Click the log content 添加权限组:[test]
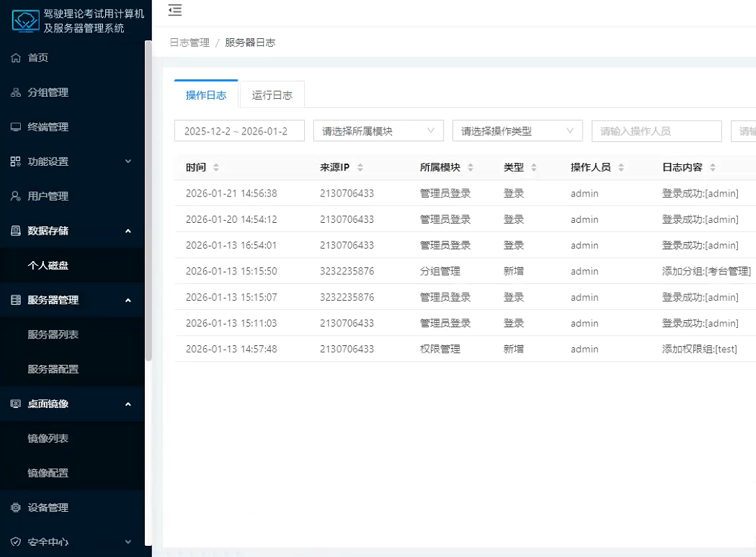This screenshot has height=557, width=756. (699, 349)
